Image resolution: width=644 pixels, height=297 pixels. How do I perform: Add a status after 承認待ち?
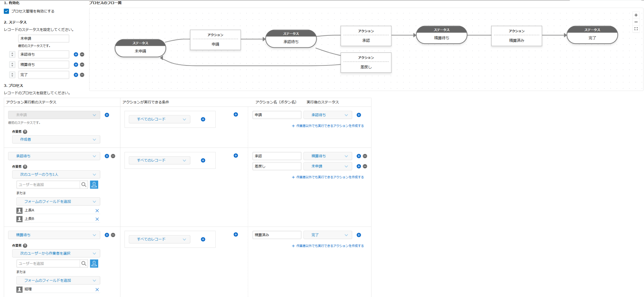coord(76,54)
